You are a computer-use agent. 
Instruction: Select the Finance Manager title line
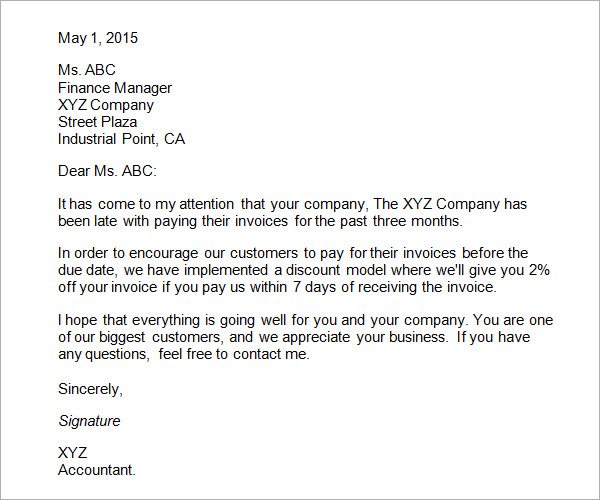tap(115, 88)
